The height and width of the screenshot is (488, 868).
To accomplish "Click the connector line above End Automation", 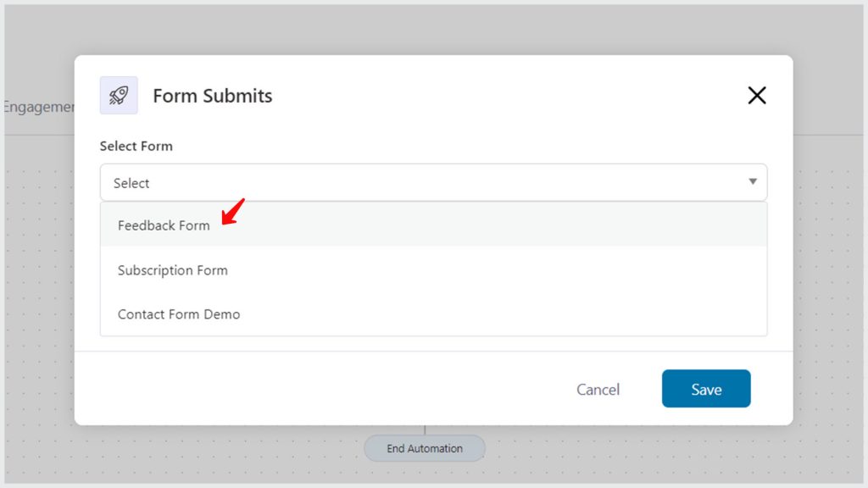I will tap(425, 430).
